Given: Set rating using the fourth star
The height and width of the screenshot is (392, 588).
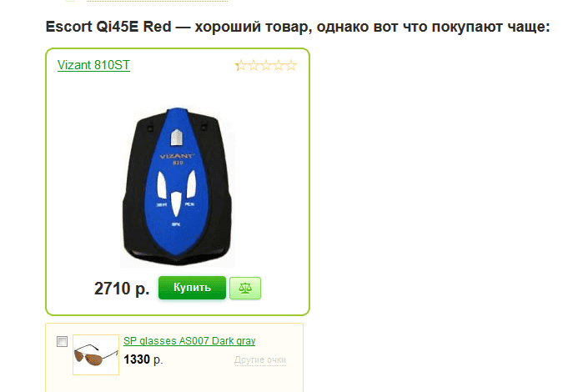Looking at the screenshot, I should [x=279, y=66].
